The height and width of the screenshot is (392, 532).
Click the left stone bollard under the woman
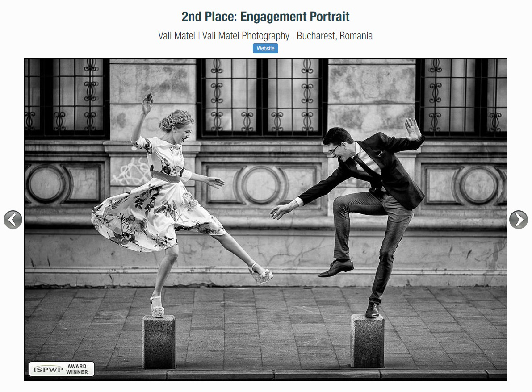[x=159, y=342]
